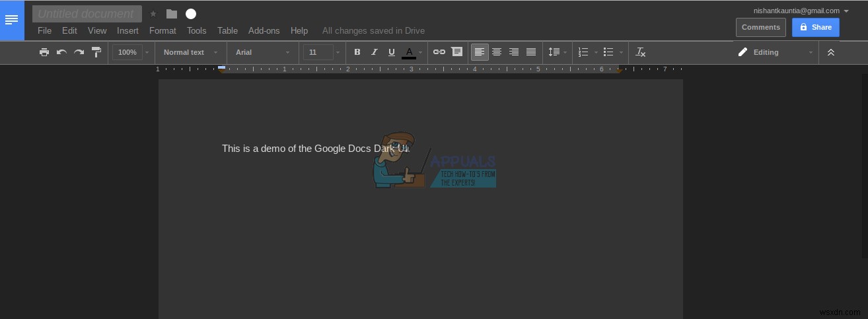Viewport: 868px width, 319px height.
Task: Toggle underline formatting
Action: pos(392,52)
